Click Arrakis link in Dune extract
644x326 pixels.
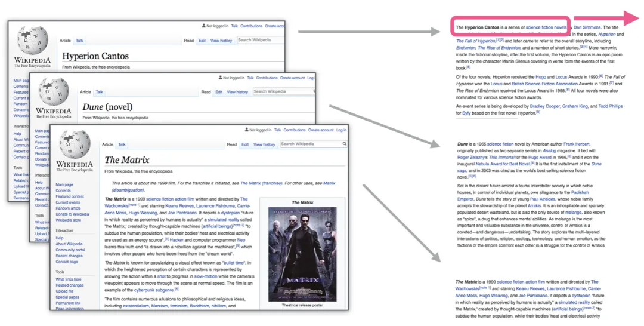click(x=534, y=205)
